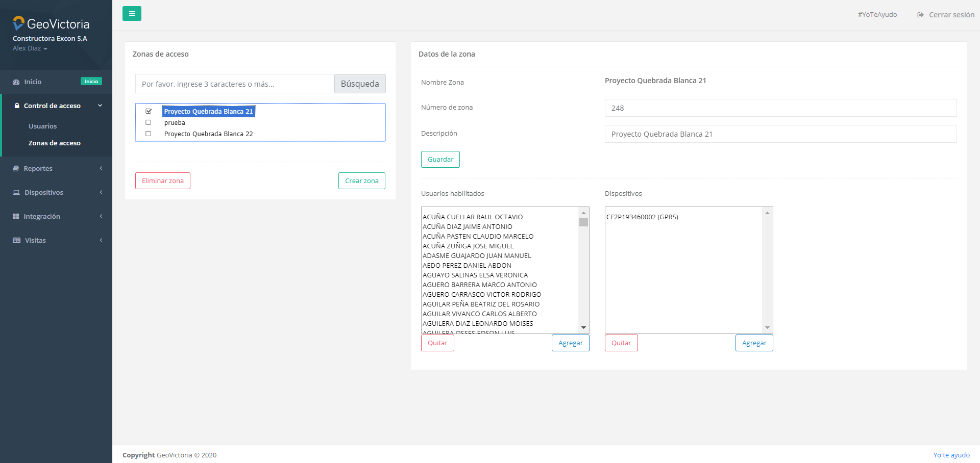The height and width of the screenshot is (463, 980).
Task: Collapse the Control de acceso chevron
Action: click(100, 106)
